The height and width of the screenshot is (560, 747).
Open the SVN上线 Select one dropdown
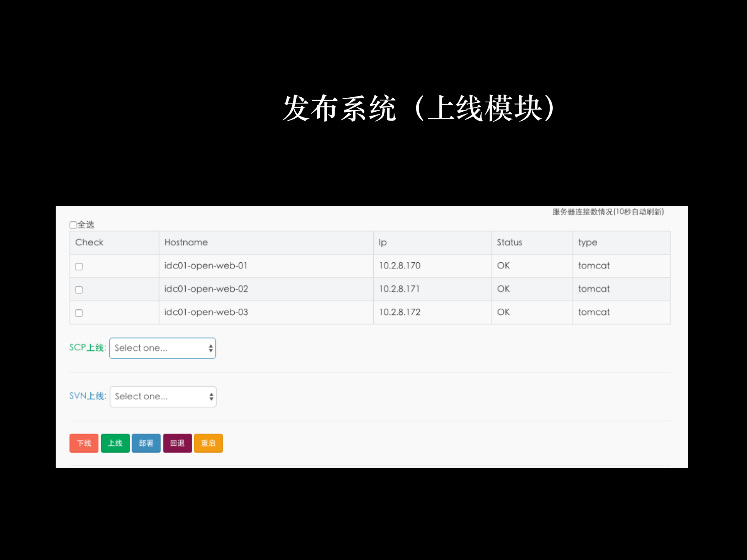tap(163, 396)
